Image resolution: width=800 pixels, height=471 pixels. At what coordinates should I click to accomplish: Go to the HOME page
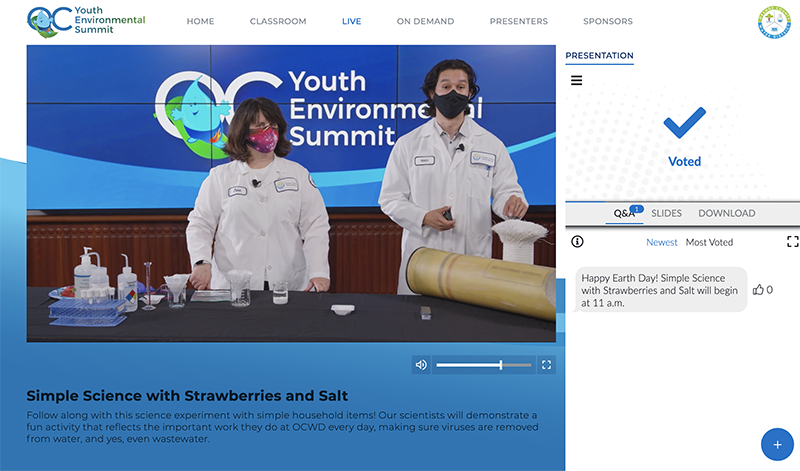click(201, 21)
